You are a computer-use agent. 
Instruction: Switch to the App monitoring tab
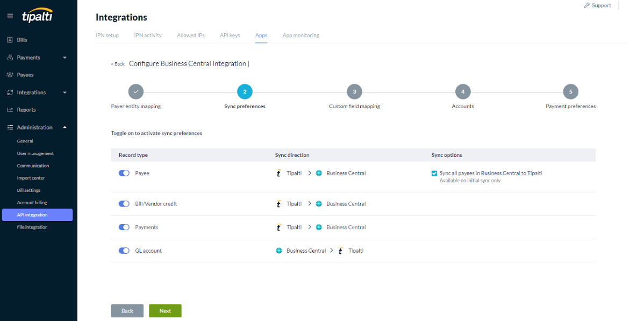[300, 35]
